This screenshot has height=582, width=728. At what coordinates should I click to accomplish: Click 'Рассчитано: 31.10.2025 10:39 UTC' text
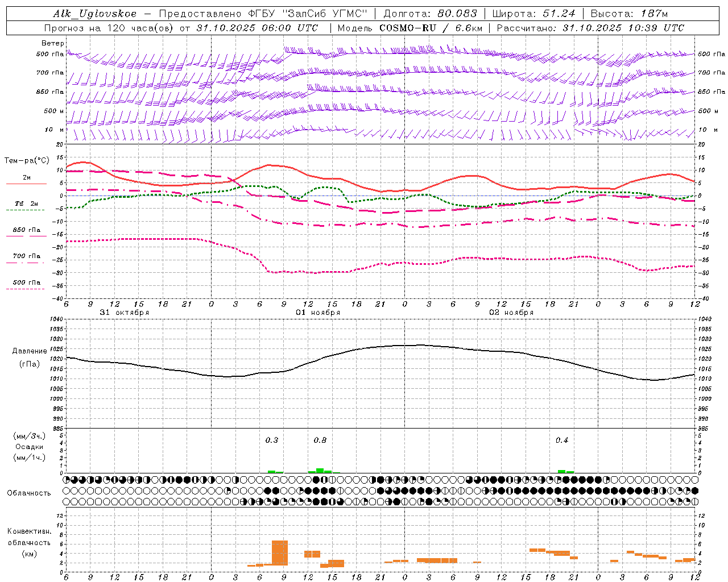590,28
